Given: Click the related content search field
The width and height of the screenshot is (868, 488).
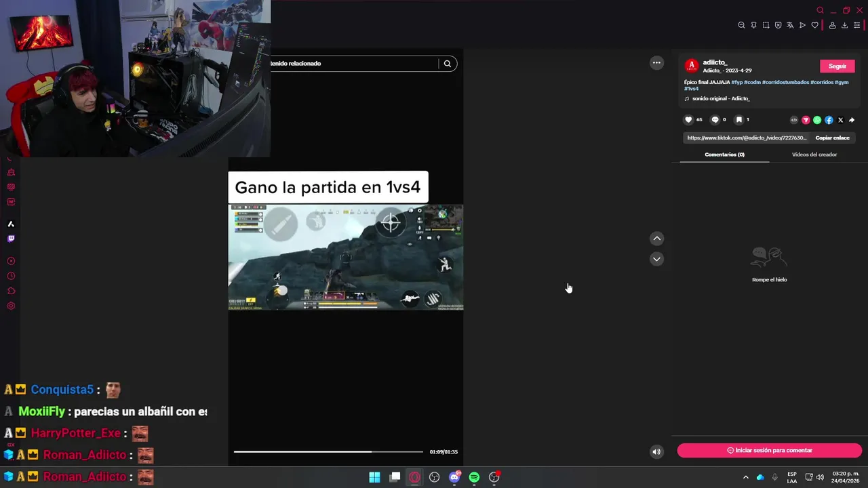Looking at the screenshot, I should click(354, 64).
